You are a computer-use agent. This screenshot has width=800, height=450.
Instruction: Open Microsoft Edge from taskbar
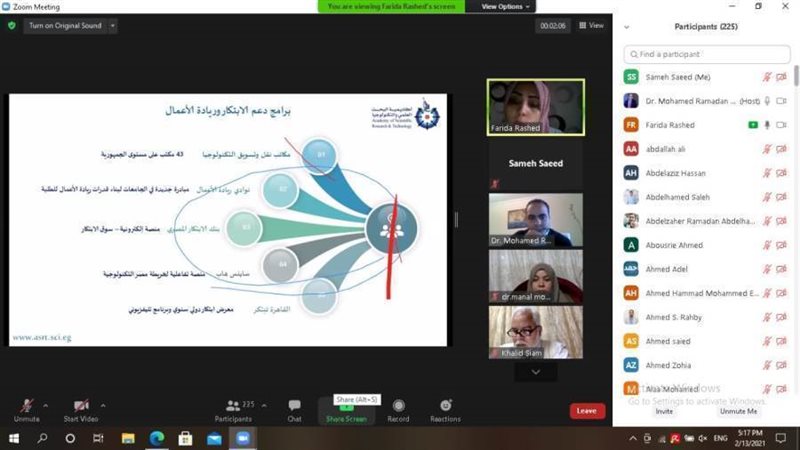coord(157,438)
